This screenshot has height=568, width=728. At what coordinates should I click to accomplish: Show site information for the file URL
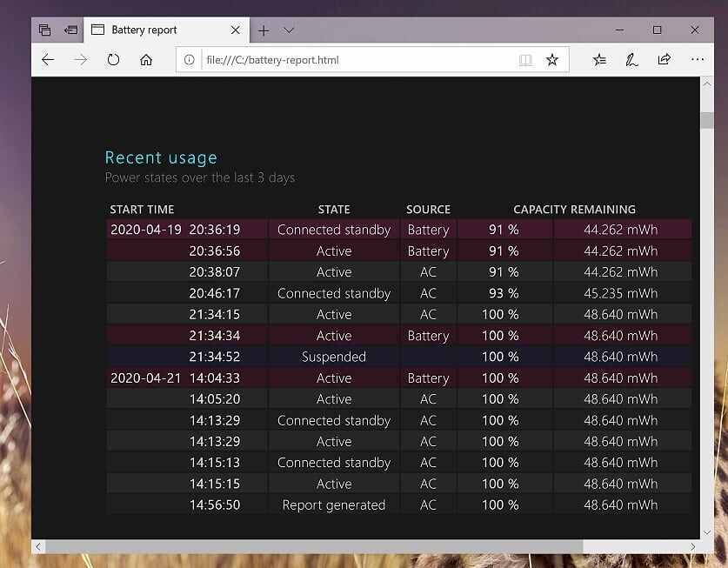click(190, 60)
